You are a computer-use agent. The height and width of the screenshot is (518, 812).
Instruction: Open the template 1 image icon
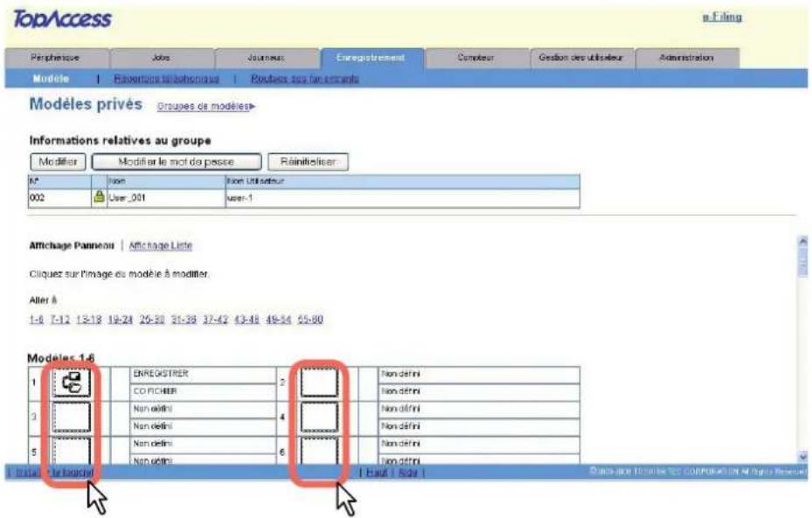coord(72,383)
